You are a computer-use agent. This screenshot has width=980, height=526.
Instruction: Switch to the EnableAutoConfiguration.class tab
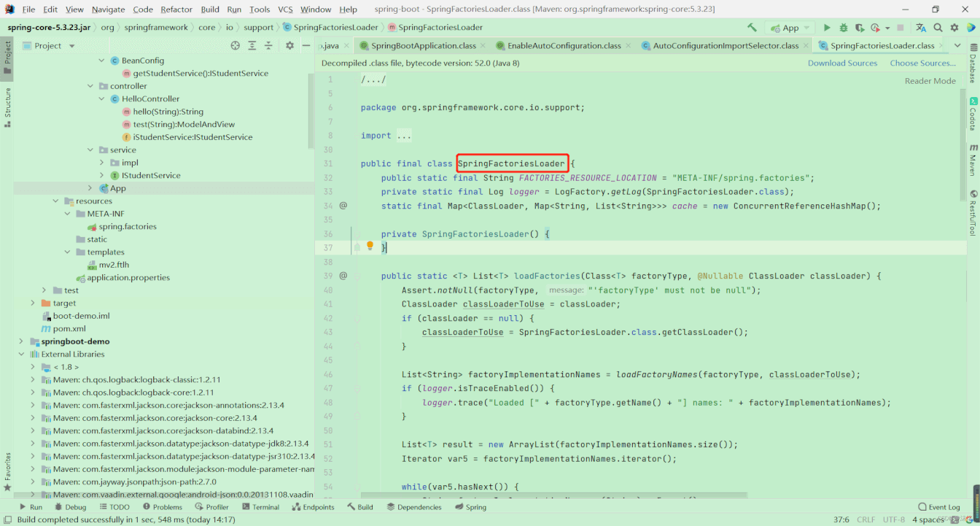pos(564,45)
